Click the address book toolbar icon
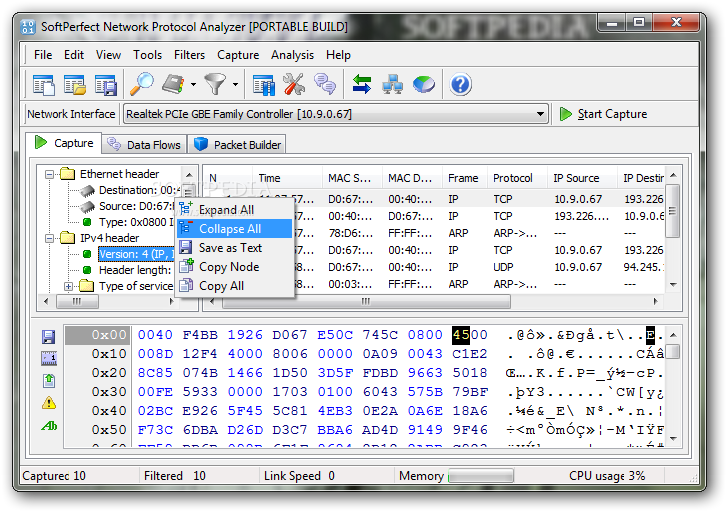 click(x=174, y=84)
